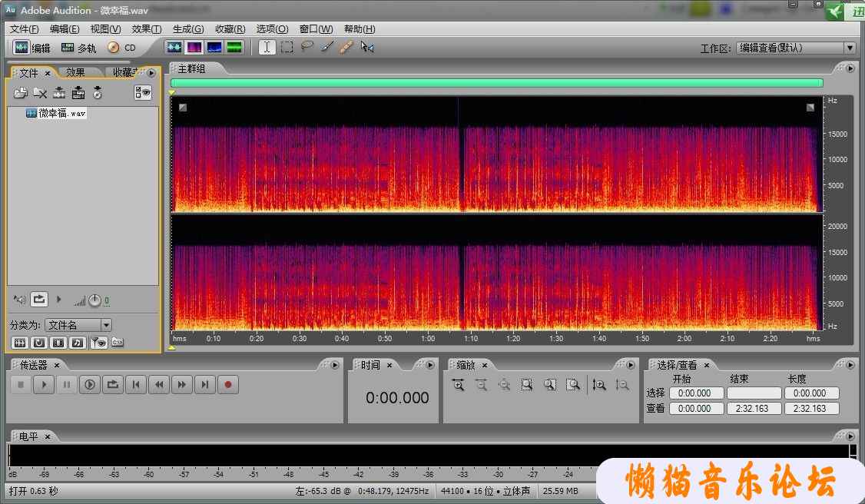Click the green horizontal zoom scrollbar

(x=496, y=83)
